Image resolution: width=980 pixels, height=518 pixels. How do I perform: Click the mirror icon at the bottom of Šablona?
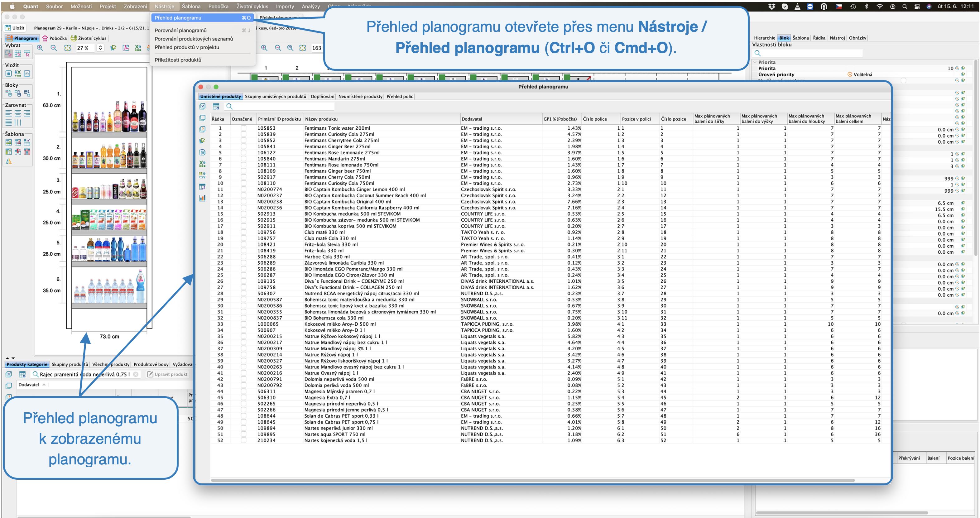point(8,161)
